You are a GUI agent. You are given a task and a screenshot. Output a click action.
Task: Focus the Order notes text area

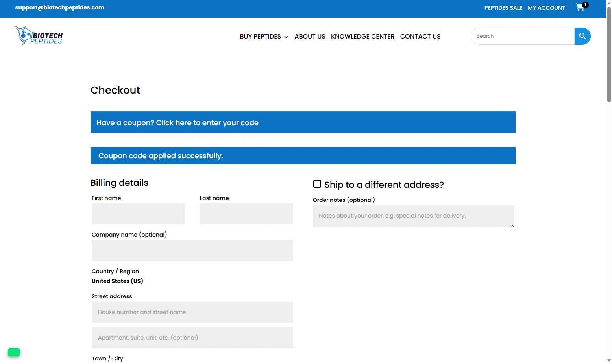pos(414,216)
